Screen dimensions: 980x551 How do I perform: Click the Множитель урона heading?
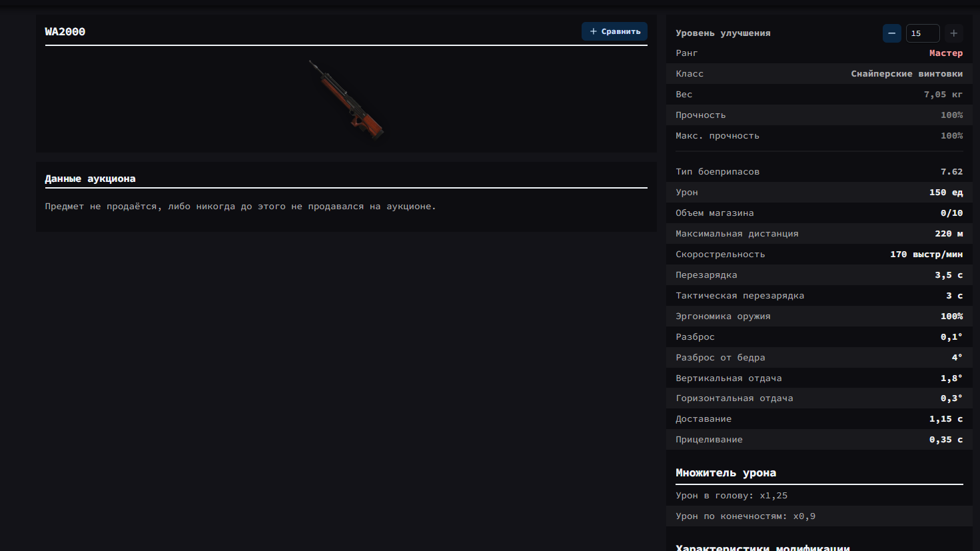726,473
